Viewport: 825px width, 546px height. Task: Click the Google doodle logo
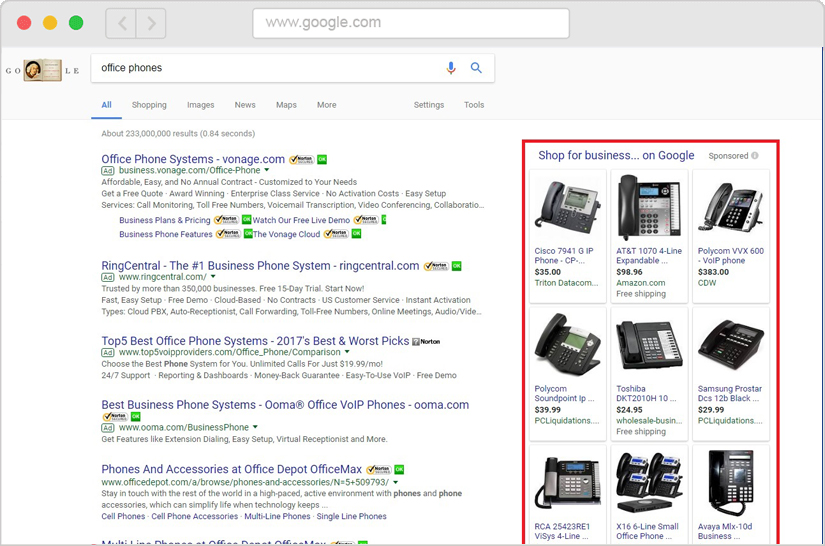pyautogui.click(x=43, y=70)
